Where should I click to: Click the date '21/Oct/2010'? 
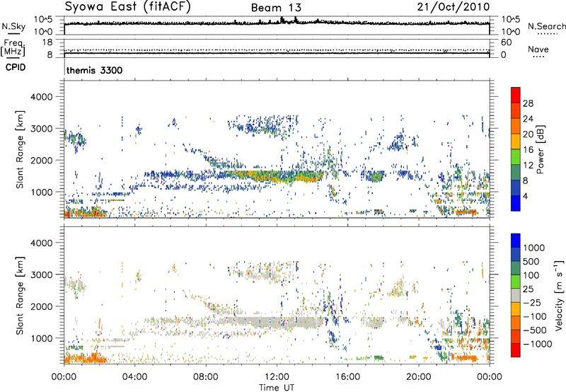[x=454, y=7]
